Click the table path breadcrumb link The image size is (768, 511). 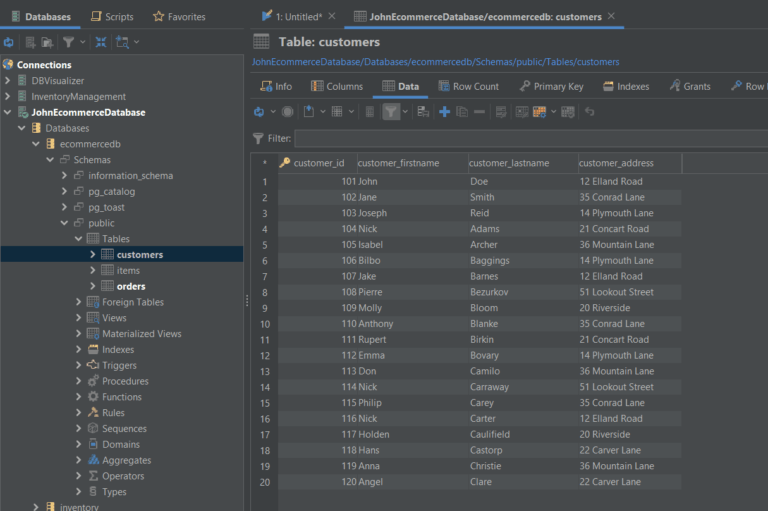tap(435, 62)
